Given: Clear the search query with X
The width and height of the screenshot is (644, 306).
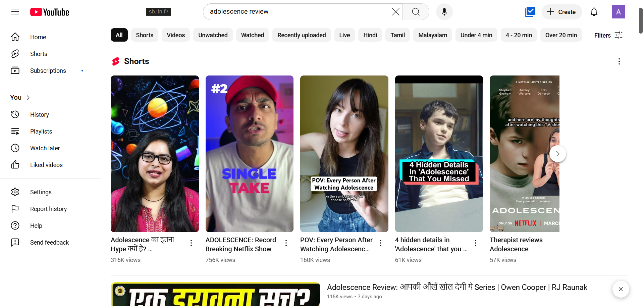Looking at the screenshot, I should tap(395, 12).
